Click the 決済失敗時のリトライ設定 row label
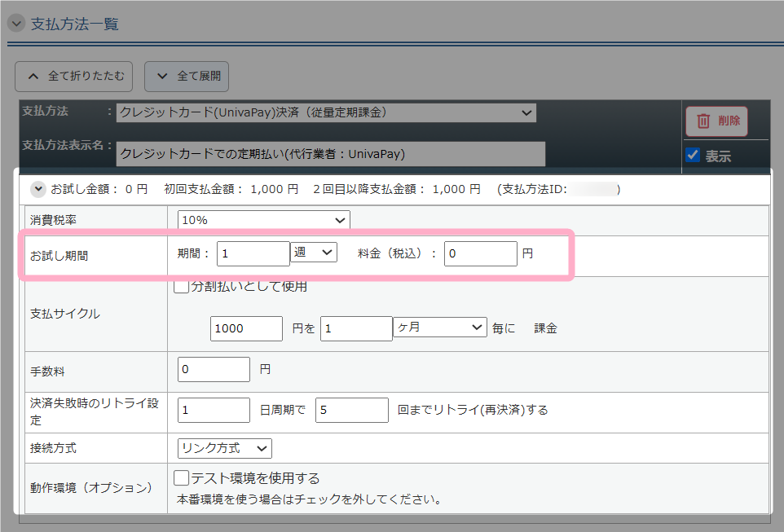 click(x=95, y=411)
